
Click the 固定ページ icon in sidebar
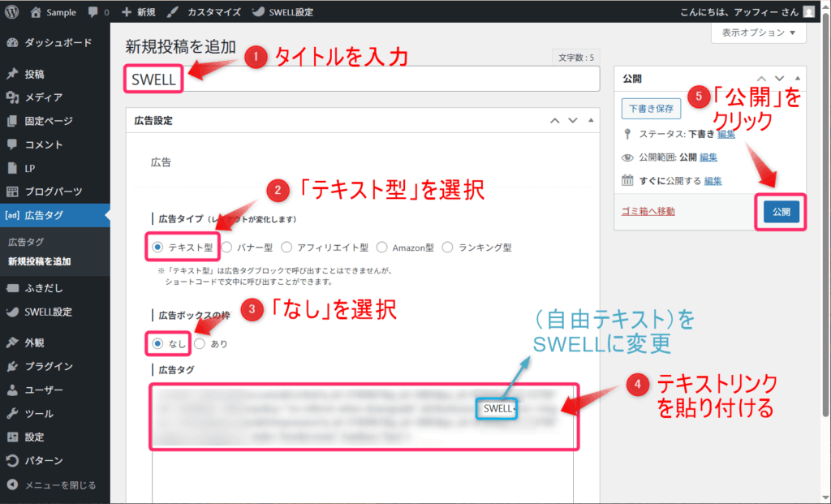tap(12, 121)
